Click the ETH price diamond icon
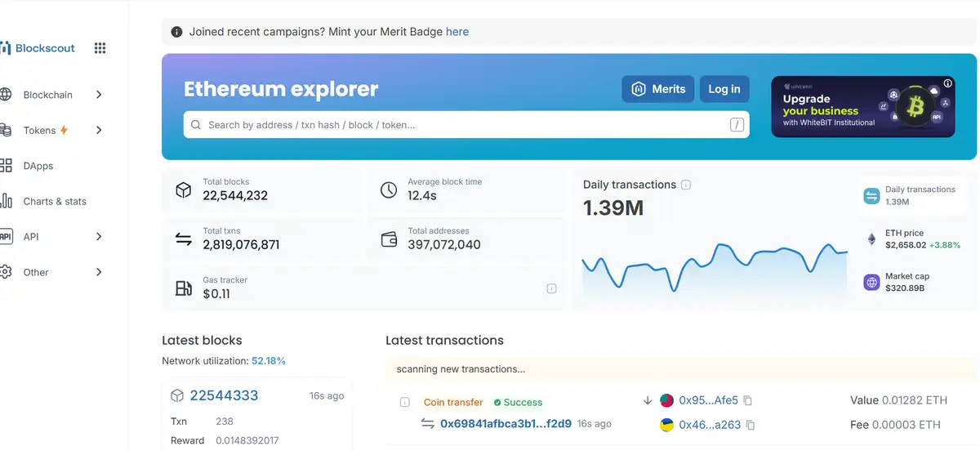The height and width of the screenshot is (451, 980). [871, 239]
